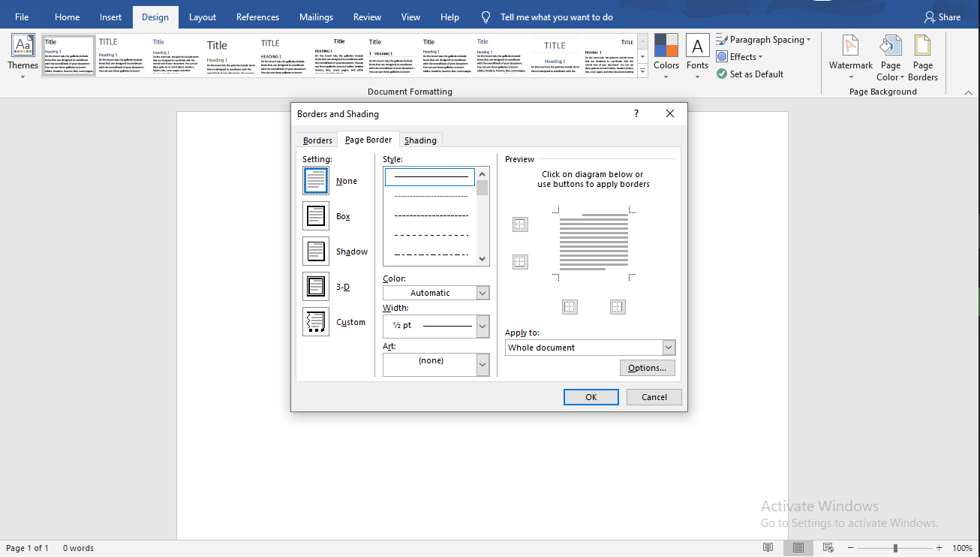This screenshot has width=980, height=557.
Task: Toggle the left border preview button
Action: click(570, 307)
